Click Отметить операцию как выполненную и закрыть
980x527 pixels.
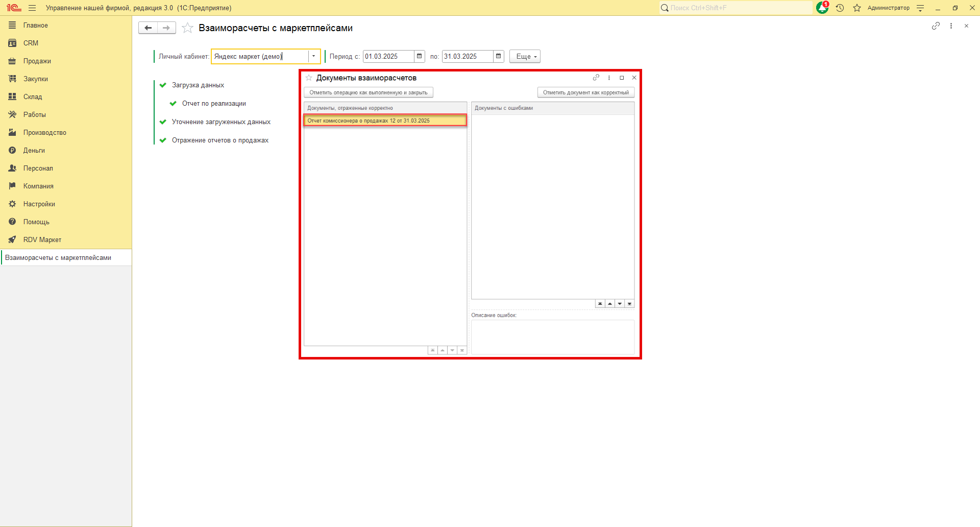(368, 92)
